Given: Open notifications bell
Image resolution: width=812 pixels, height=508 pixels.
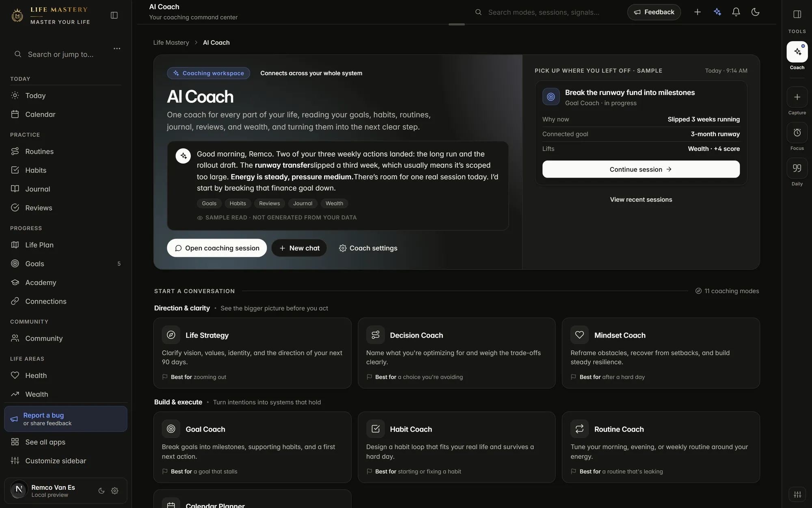Looking at the screenshot, I should point(736,12).
